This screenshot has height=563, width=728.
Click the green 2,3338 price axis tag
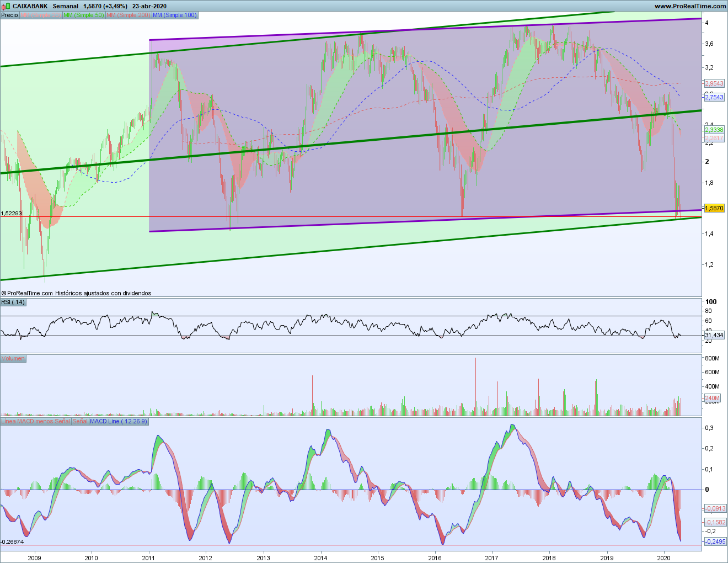[714, 130]
